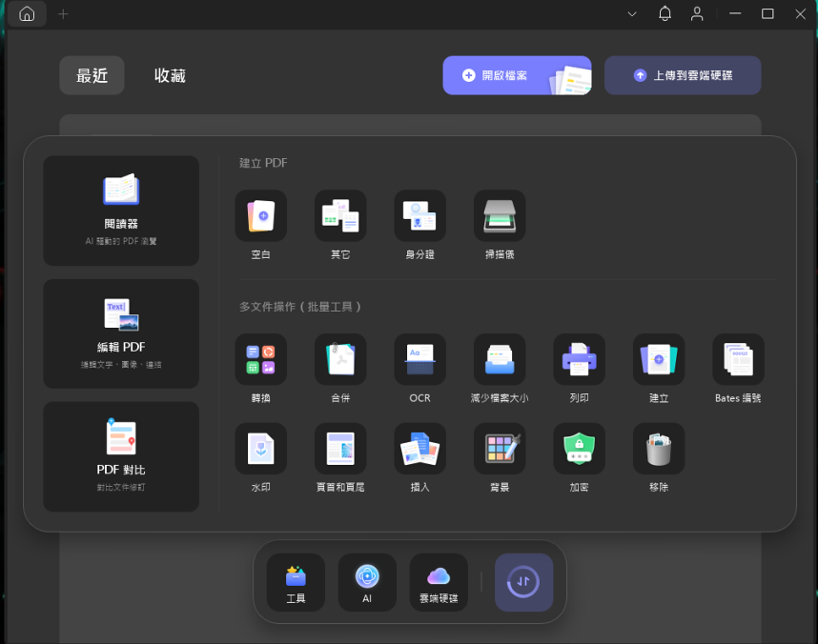Click the 上傳到雲端硬碟 button
The image size is (818, 644).
tap(683, 75)
